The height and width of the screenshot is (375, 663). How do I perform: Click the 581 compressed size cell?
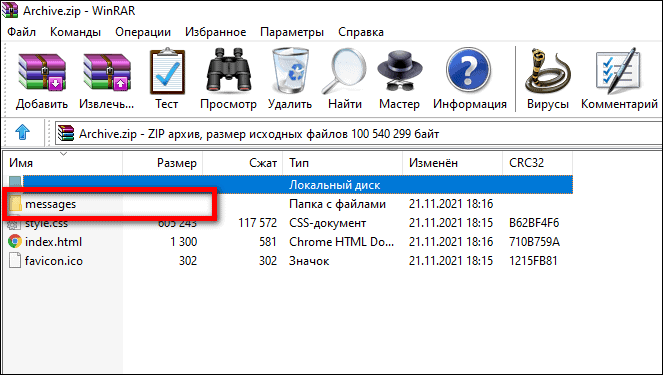(x=268, y=242)
